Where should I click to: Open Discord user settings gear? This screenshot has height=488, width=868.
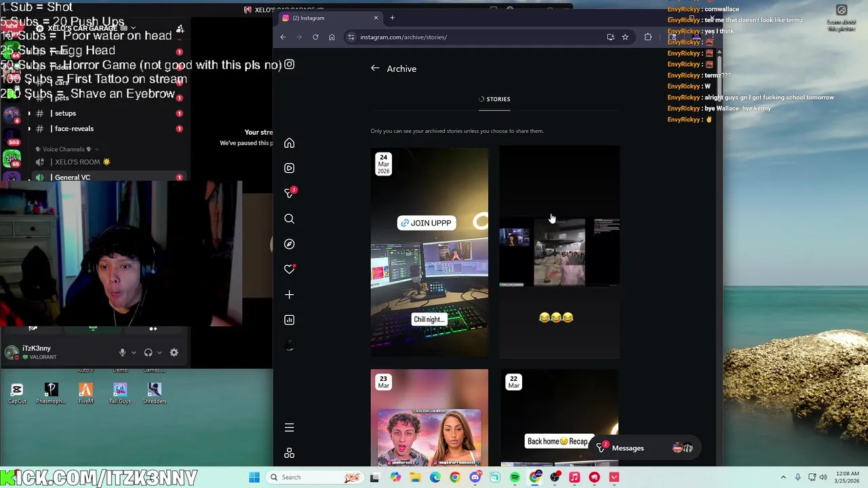[x=174, y=352]
